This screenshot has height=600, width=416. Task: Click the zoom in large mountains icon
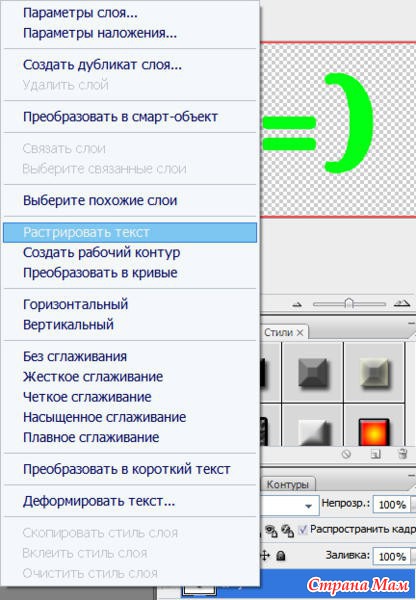point(402,304)
